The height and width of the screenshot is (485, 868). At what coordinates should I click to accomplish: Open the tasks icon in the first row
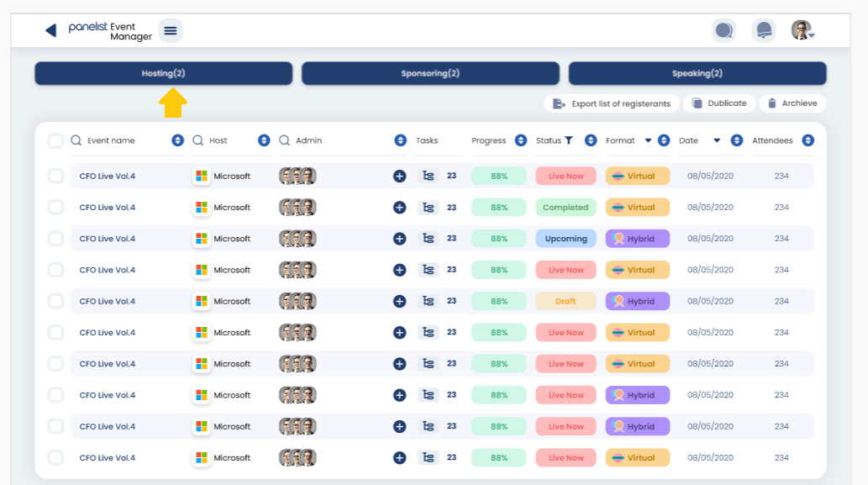point(428,176)
